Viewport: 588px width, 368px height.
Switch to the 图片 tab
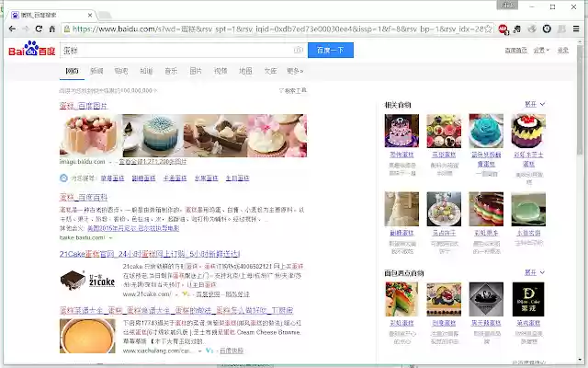coord(196,71)
